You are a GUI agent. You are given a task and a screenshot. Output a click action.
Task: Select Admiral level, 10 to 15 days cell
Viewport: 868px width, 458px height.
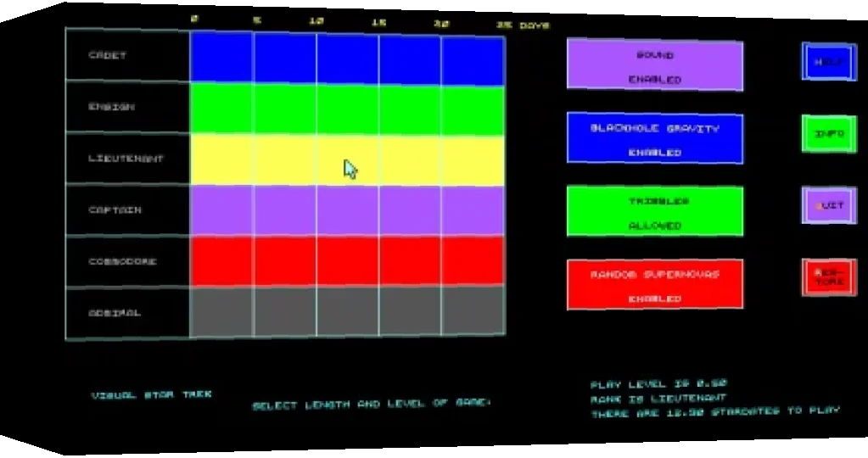348,311
